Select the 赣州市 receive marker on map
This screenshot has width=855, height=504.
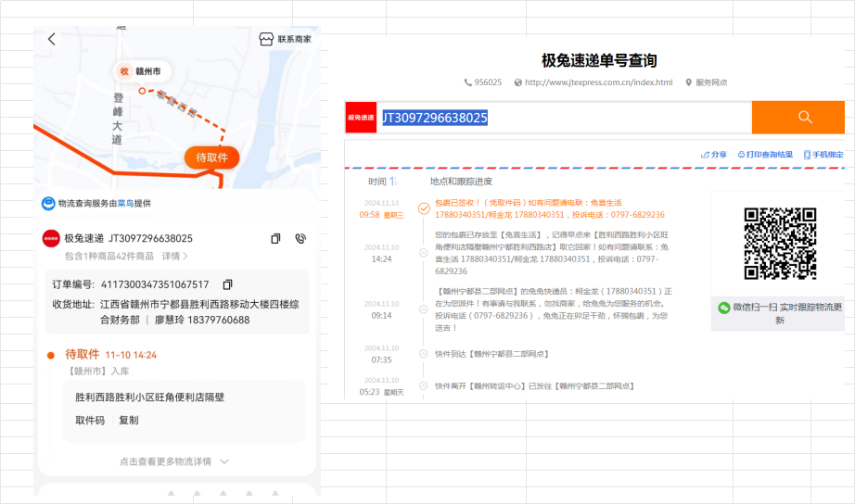pyautogui.click(x=142, y=71)
